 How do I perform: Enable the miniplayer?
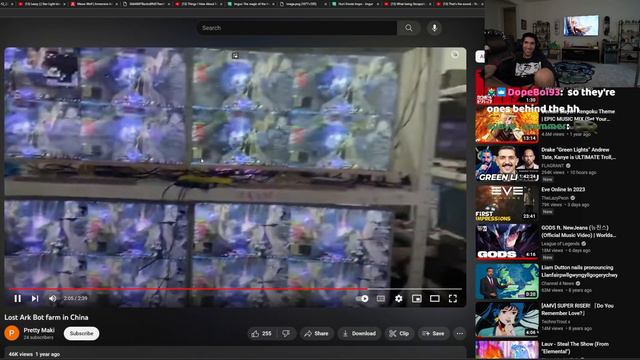pos(417,299)
